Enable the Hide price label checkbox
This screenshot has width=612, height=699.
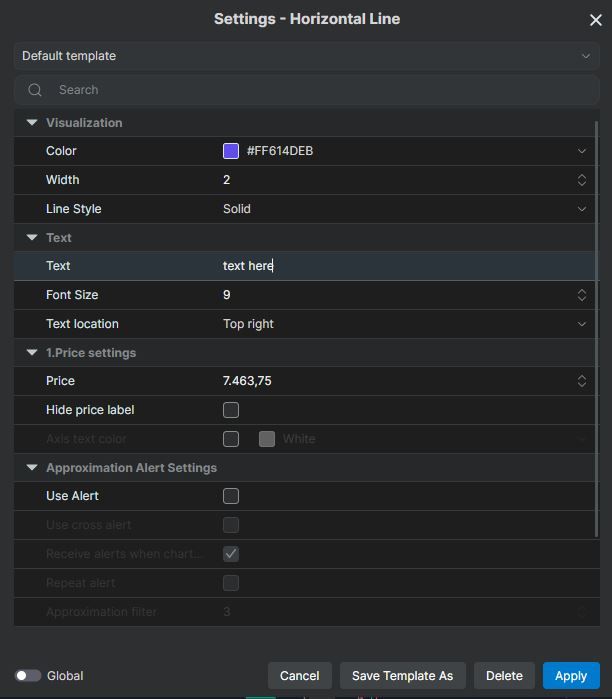231,410
